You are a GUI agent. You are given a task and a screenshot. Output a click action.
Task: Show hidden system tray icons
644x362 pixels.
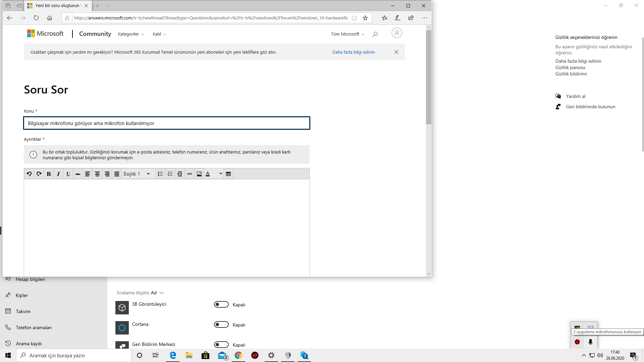(584, 355)
